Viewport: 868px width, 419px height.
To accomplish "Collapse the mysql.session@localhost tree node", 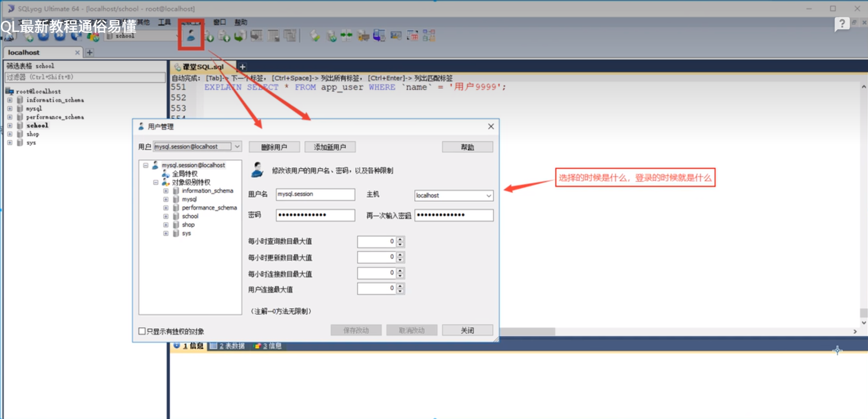I will [x=145, y=165].
